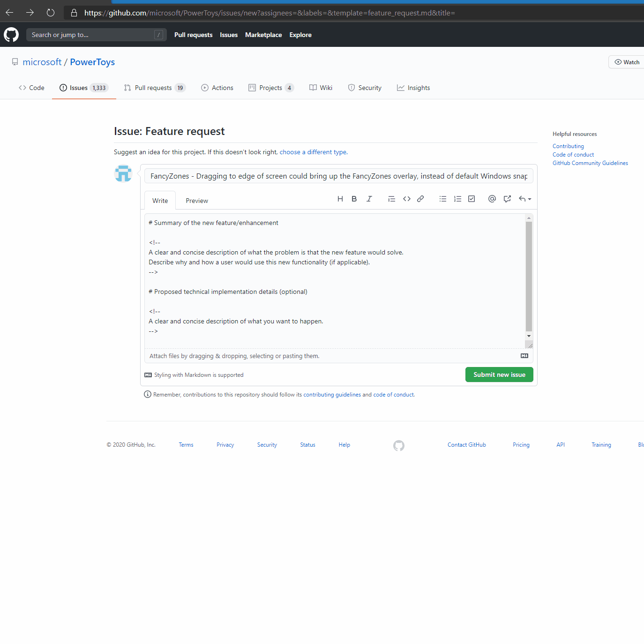Click the browser forward arrow
This screenshot has width=644, height=644.
[x=30, y=13]
